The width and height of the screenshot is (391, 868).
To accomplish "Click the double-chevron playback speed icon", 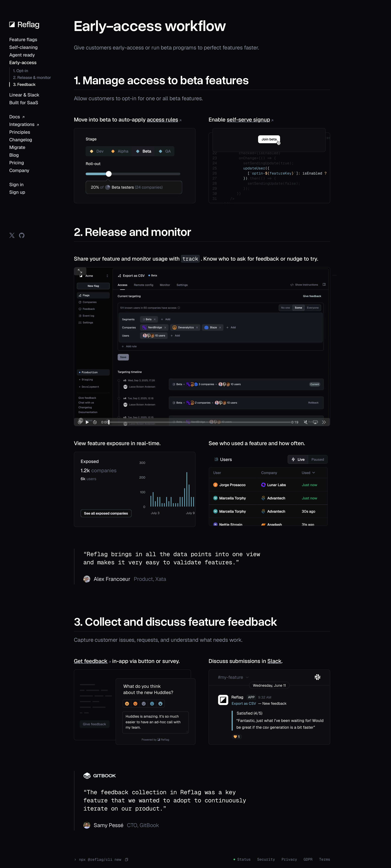I will tap(324, 422).
